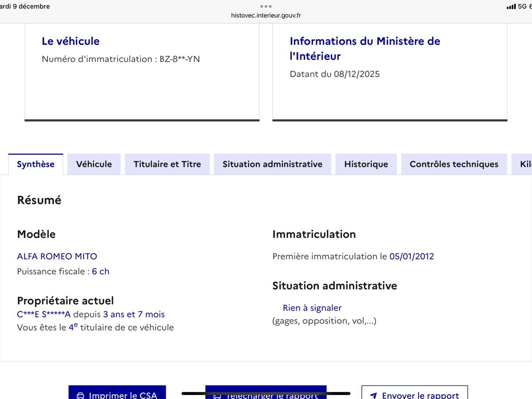Switch to the Véhicule tab
Image resolution: width=532 pixels, height=399 pixels.
click(x=94, y=164)
